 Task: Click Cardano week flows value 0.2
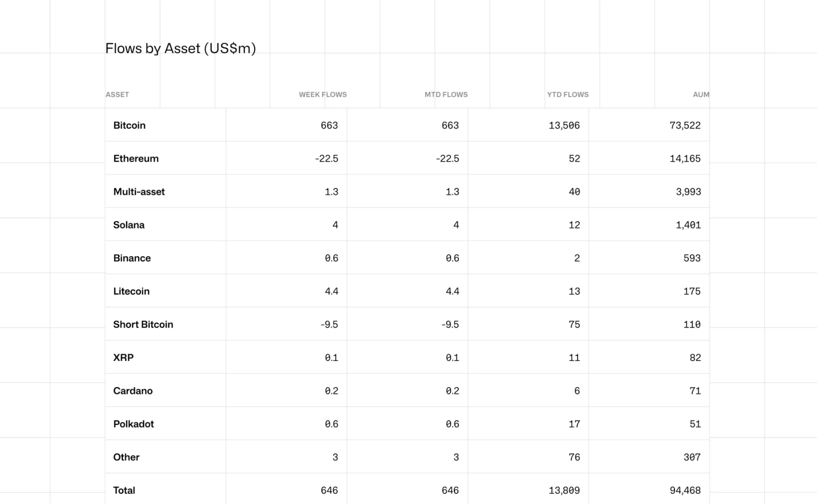[331, 391]
